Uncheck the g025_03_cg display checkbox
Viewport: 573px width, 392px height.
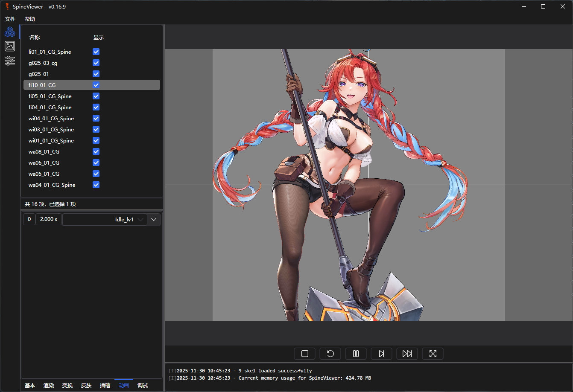click(x=96, y=63)
